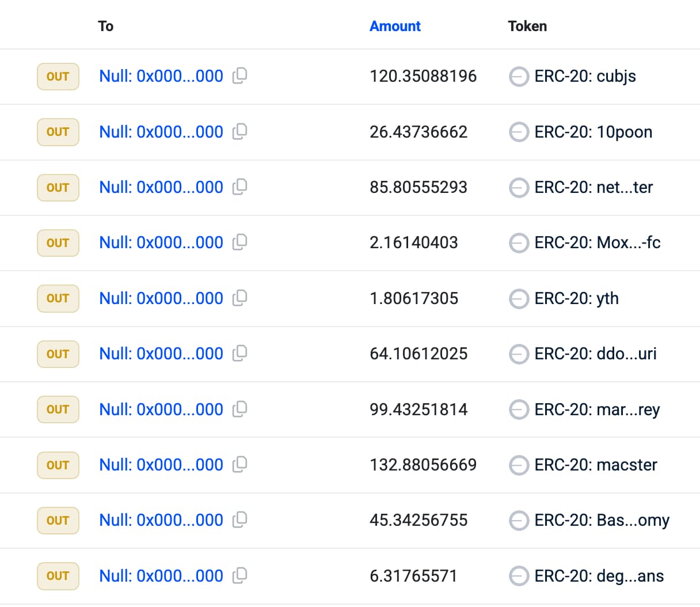Click the OUT badge in the cubjs row
The image size is (700, 607).
58,77
